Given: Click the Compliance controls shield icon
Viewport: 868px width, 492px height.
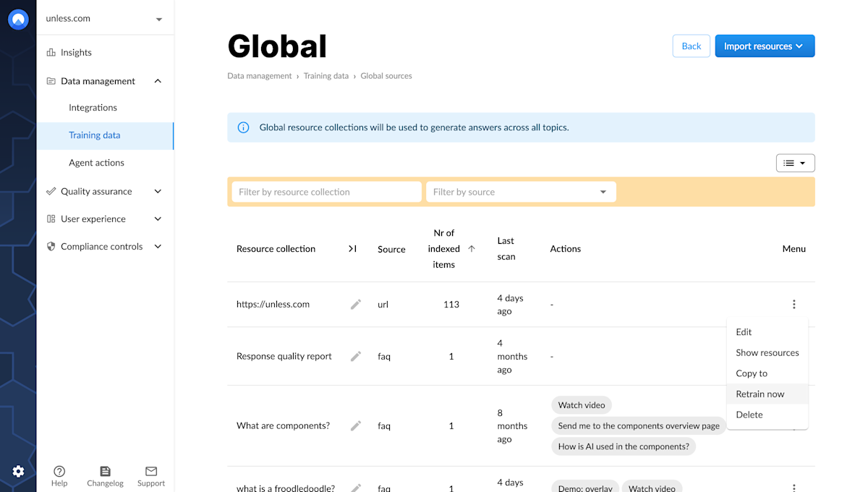Looking at the screenshot, I should [51, 246].
